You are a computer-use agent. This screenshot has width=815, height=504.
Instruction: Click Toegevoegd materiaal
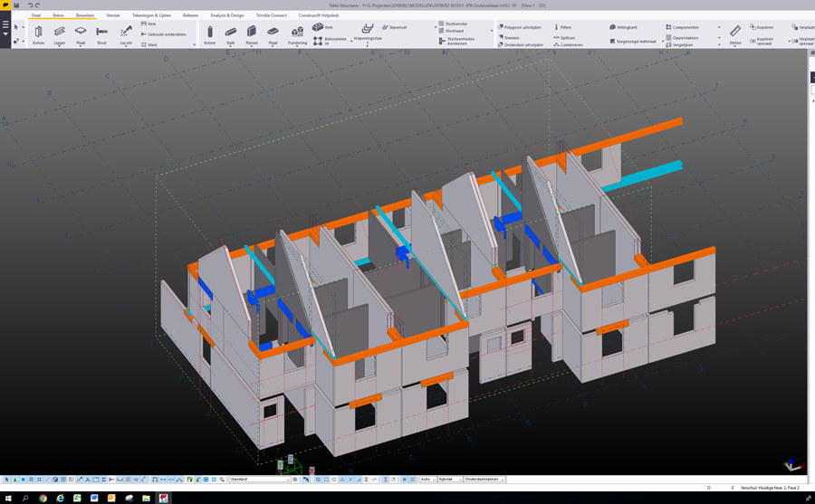pos(633,41)
